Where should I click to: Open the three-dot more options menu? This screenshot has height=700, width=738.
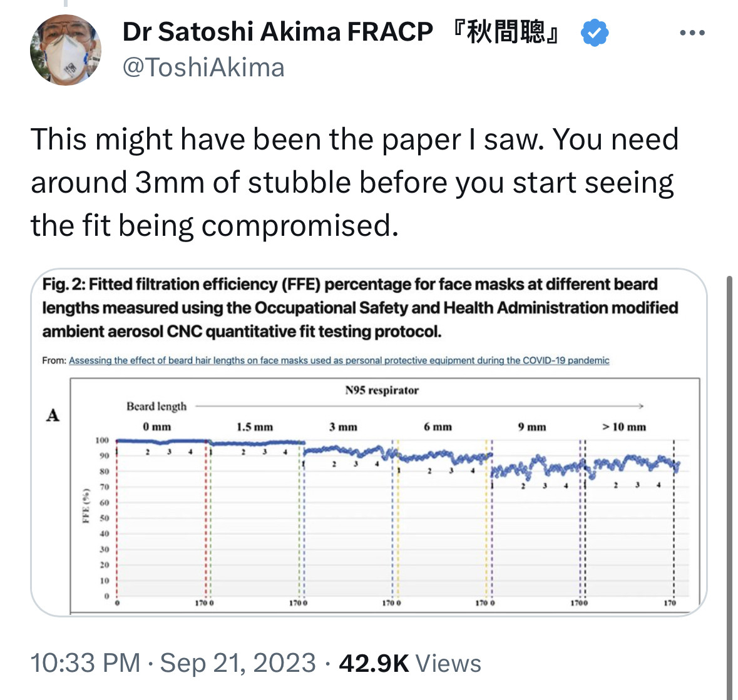click(x=692, y=33)
